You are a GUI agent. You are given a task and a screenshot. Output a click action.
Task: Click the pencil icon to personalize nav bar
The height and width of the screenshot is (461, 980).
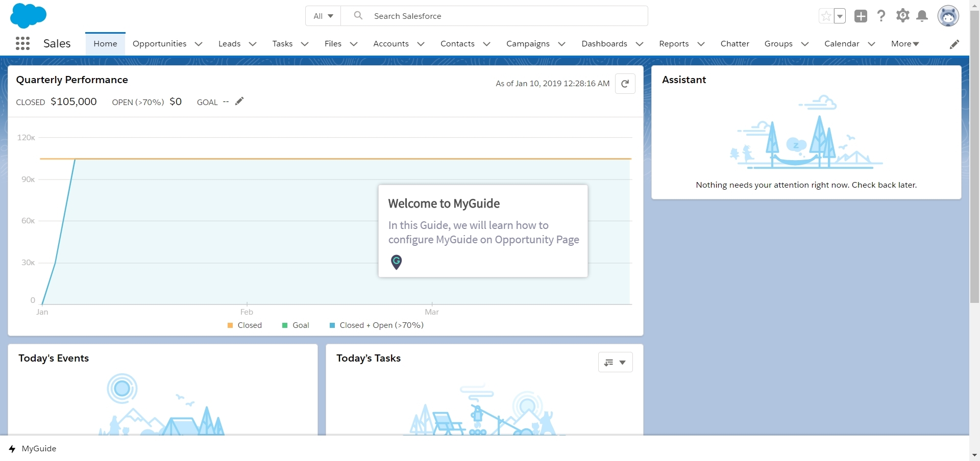(x=954, y=44)
